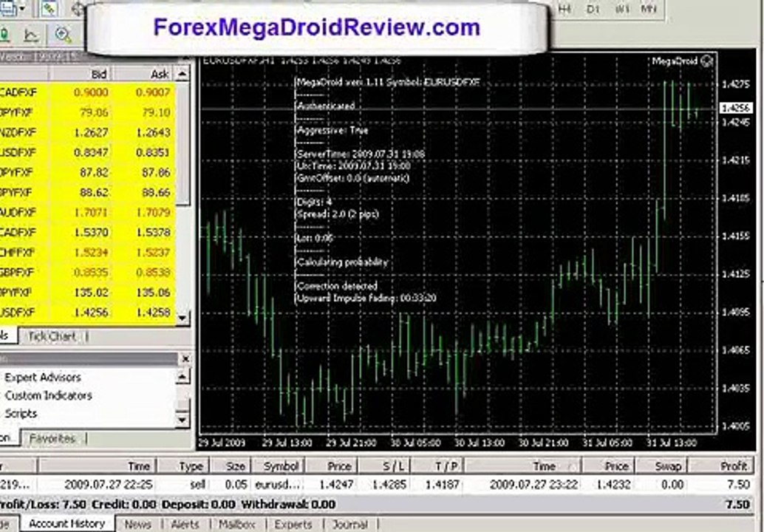The image size is (764, 532).
Task: Select the Market Watch ask value '0.9007'
Action: pyautogui.click(x=153, y=92)
